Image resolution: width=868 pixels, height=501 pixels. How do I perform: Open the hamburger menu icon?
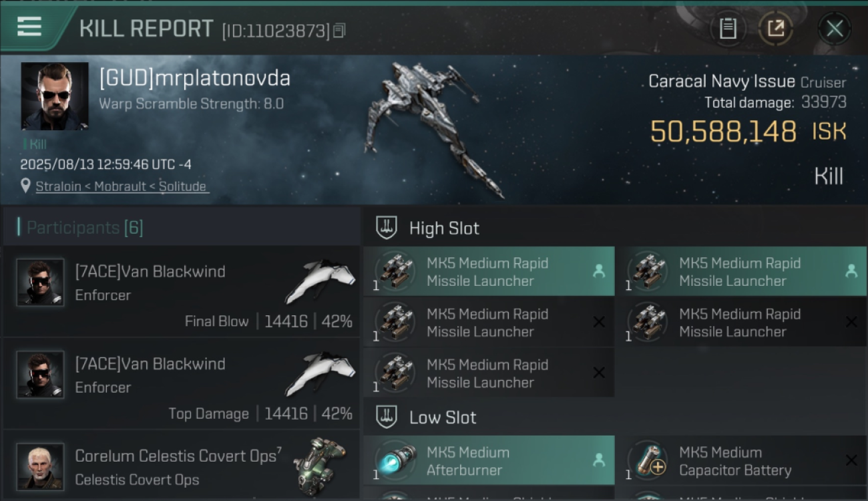29,26
